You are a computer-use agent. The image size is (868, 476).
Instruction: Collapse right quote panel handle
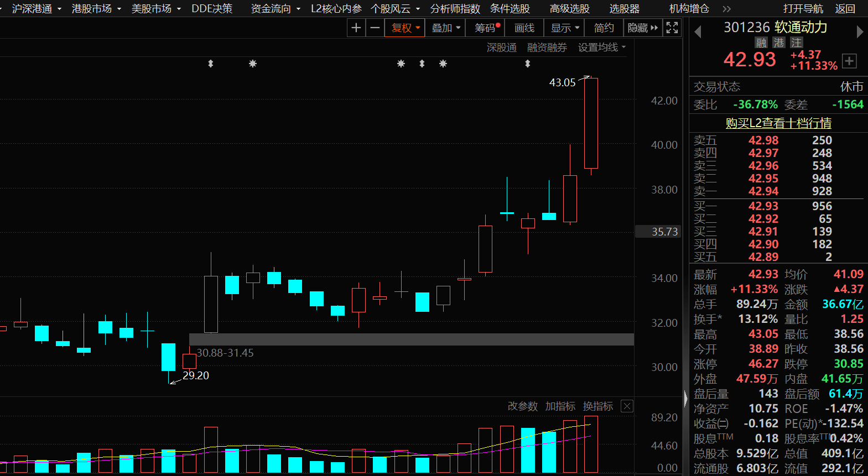pyautogui.click(x=686, y=398)
